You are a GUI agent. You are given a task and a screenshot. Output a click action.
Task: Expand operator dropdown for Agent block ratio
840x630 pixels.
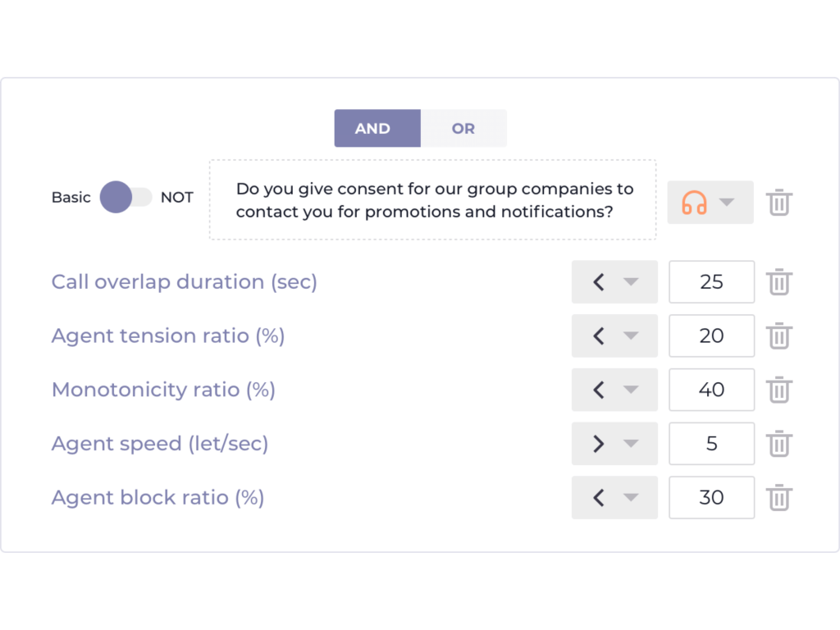point(614,497)
